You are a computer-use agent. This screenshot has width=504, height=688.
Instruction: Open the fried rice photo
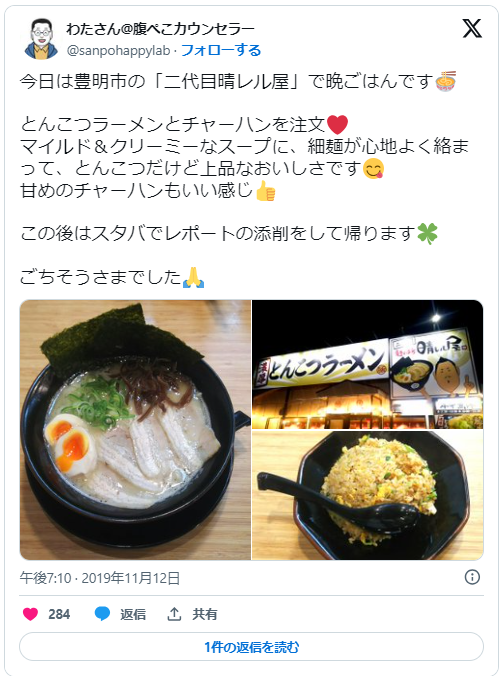click(368, 495)
